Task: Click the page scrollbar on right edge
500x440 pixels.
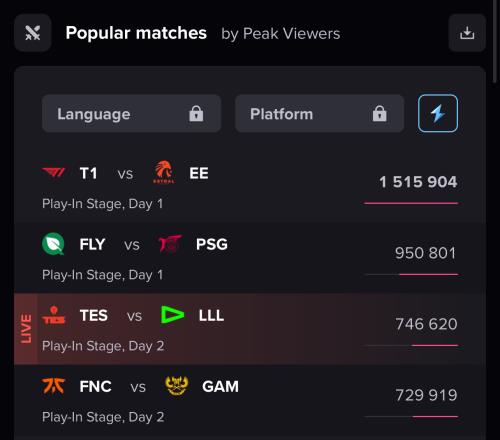Action: tap(495, 41)
